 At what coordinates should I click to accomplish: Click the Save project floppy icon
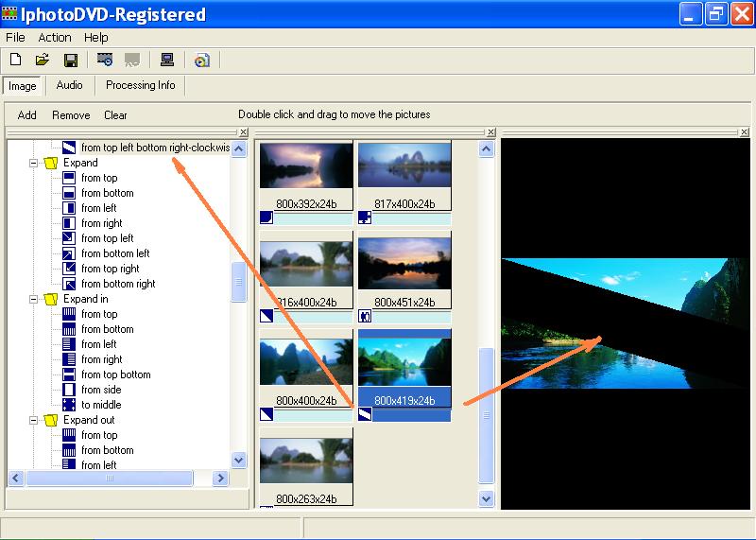[x=71, y=60]
